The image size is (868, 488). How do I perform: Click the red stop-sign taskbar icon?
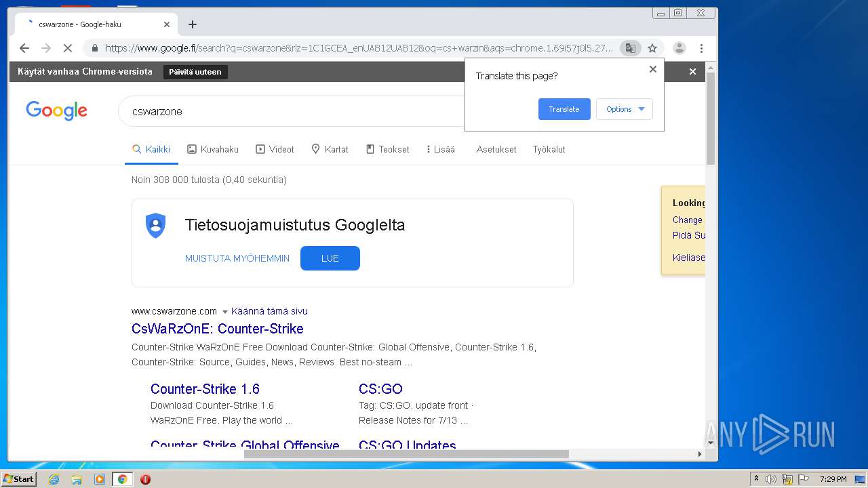click(145, 479)
